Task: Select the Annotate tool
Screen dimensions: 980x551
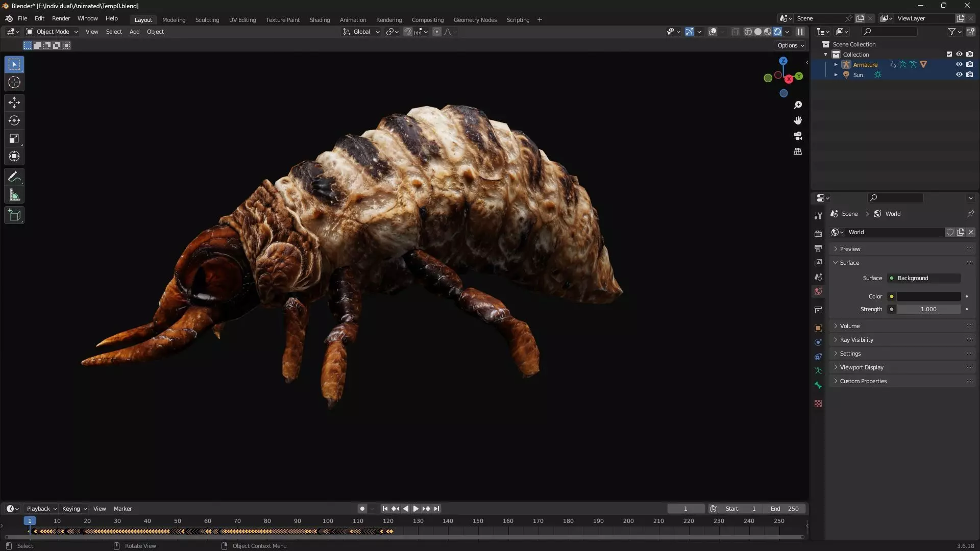Action: 14,177
